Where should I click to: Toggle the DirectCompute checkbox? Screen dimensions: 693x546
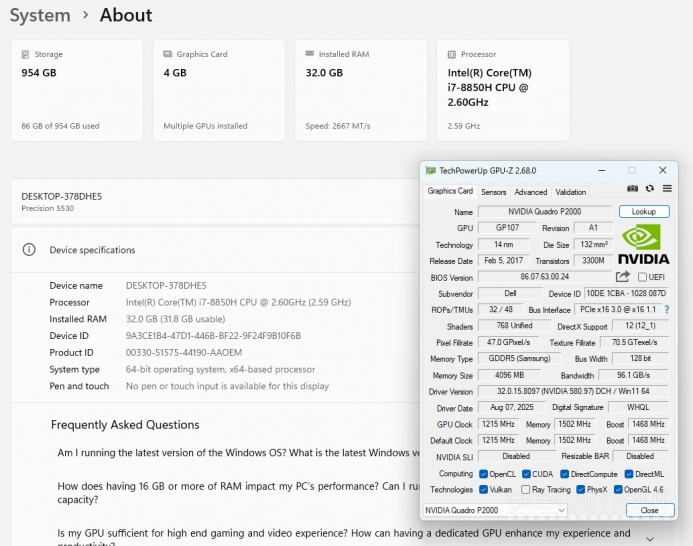pos(564,474)
